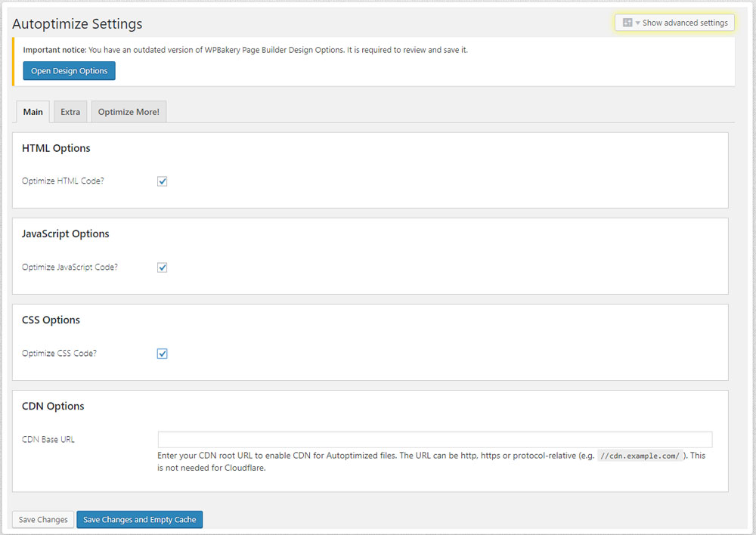Click the Autoptimize Settings page heading
The image size is (756, 535).
(x=77, y=24)
